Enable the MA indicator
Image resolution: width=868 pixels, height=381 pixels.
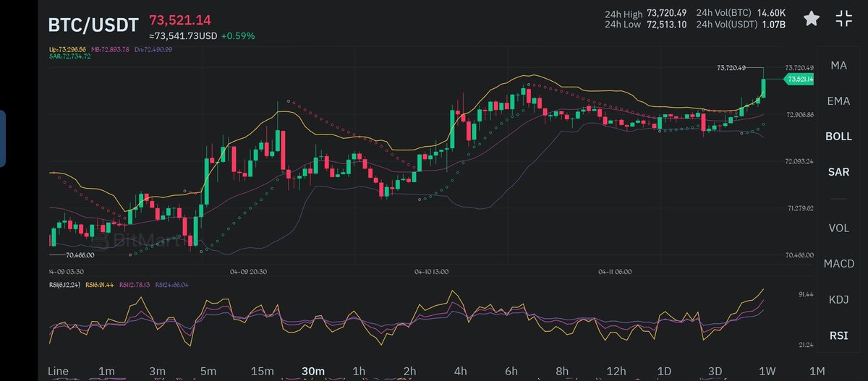point(839,66)
